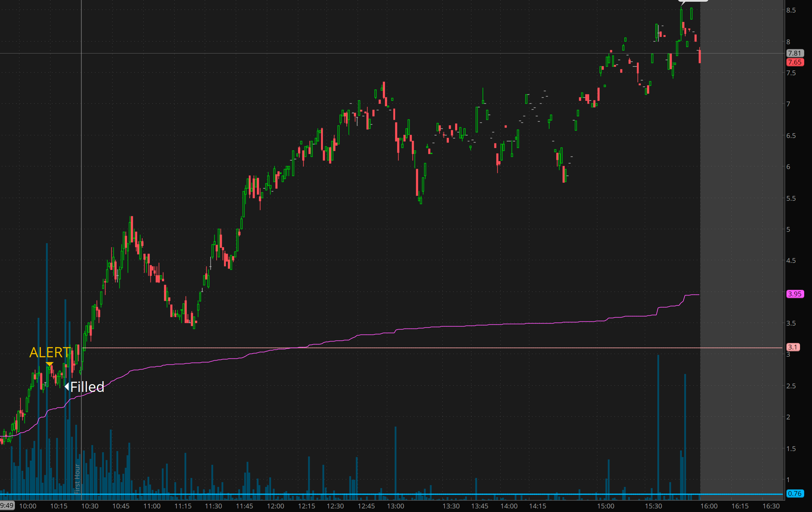Click the Filled text label
Screen dimensions: 812x512
tap(87, 387)
